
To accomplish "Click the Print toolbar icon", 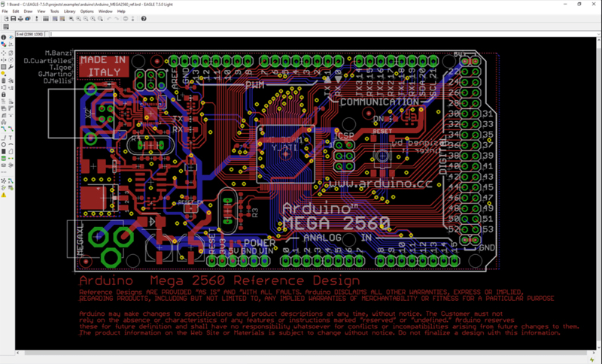I will click(x=20, y=18).
